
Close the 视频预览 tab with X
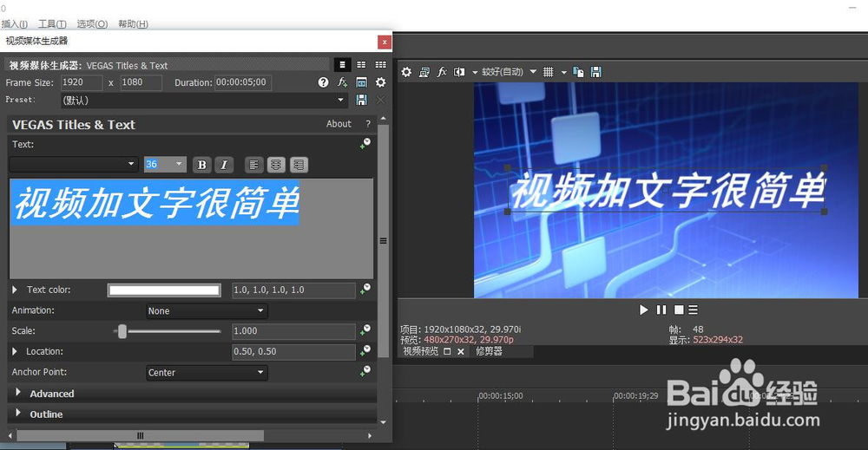461,352
